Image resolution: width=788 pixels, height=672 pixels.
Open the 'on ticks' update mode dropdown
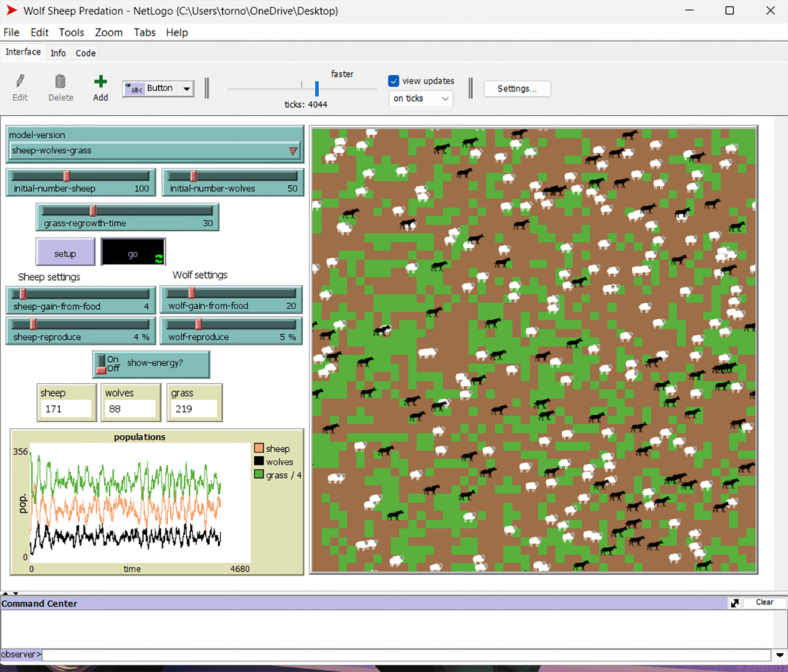[x=445, y=98]
